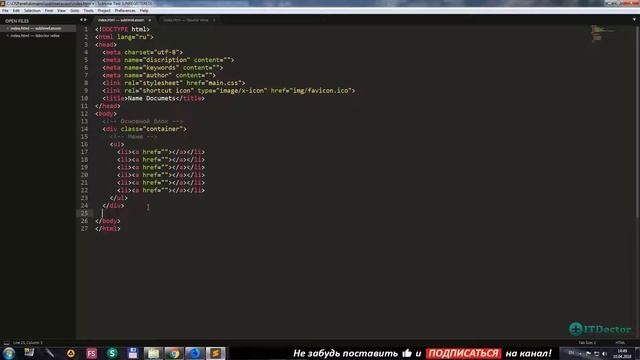Screen dimensions: 640x360
Task: Click the Action Center flag tray icon
Action: click(x=588, y=353)
